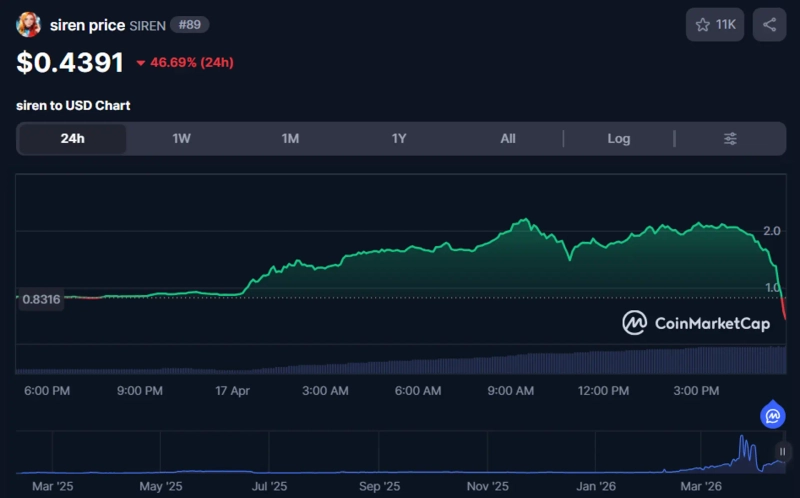
Task: Click the chart peak near 9:00 AM
Action: coord(521,221)
